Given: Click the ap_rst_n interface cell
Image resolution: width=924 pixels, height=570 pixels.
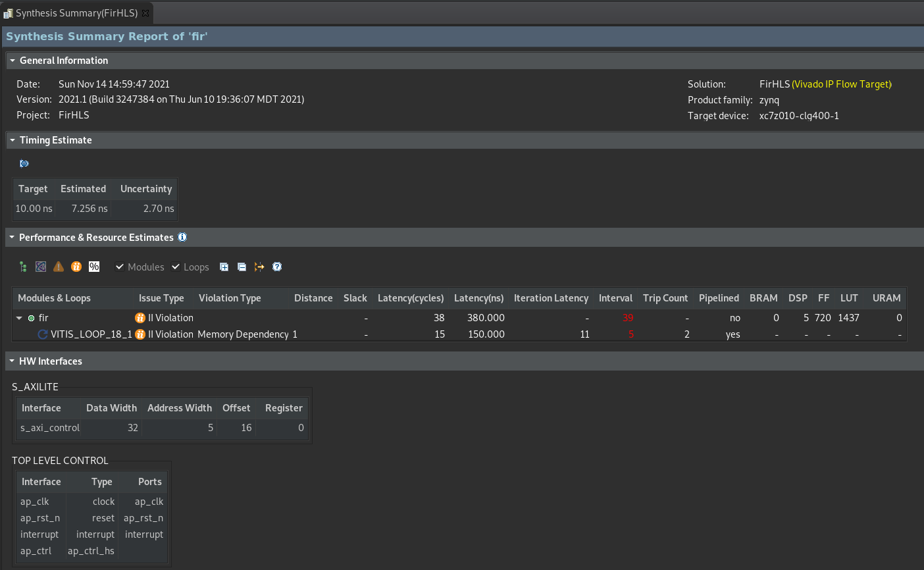Looking at the screenshot, I should tap(40, 518).
